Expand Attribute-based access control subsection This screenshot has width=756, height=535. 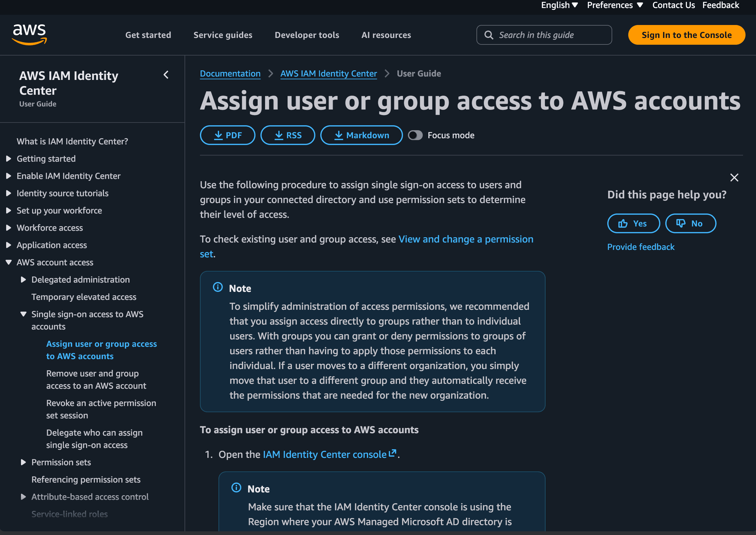pyautogui.click(x=23, y=497)
